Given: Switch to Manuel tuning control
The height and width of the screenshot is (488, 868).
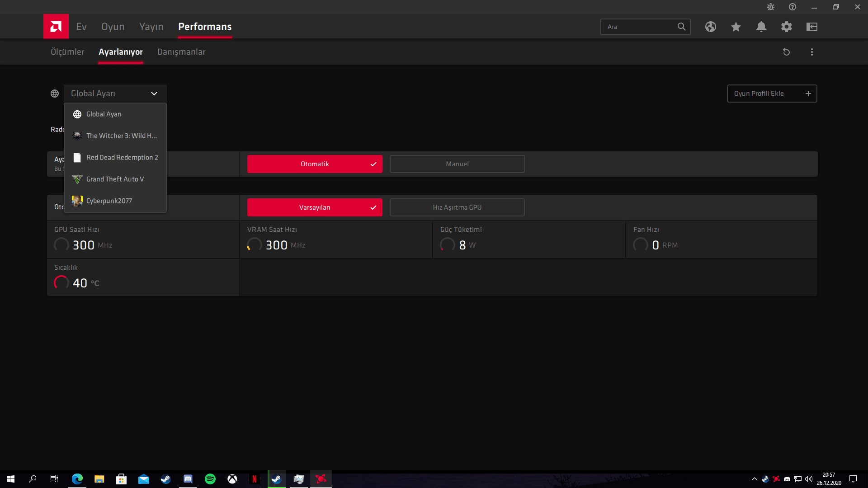Looking at the screenshot, I should coord(457,164).
